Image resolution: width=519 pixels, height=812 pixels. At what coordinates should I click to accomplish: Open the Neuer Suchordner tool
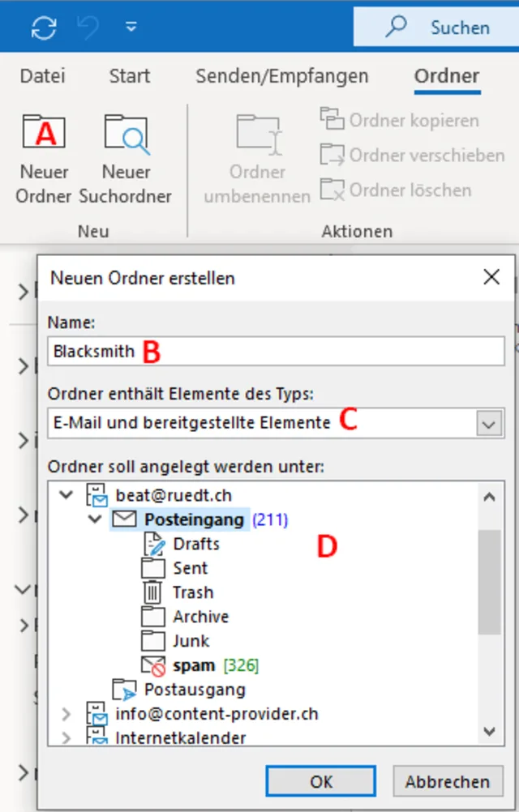[x=127, y=135]
